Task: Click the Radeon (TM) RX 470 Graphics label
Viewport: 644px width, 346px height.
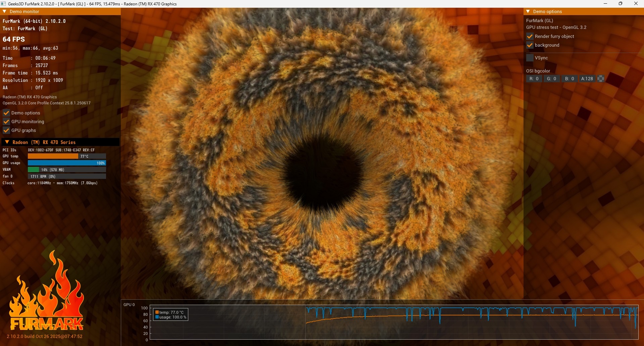Action: tap(30, 97)
